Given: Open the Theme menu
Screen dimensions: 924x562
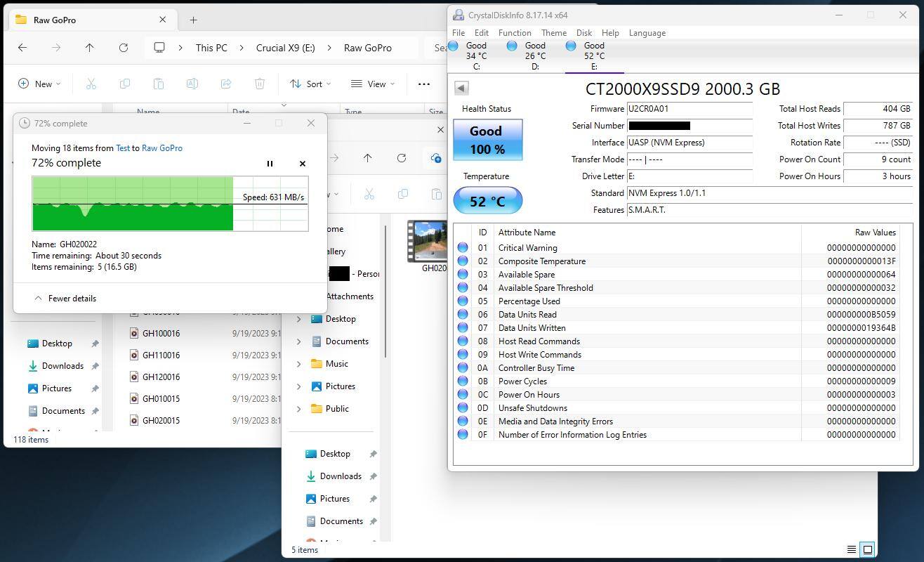Looking at the screenshot, I should [x=553, y=33].
